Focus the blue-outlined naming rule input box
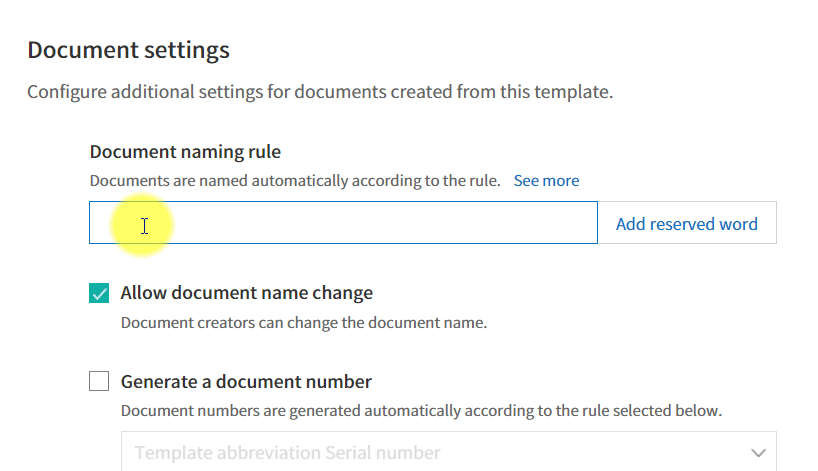818x471 pixels. point(343,223)
